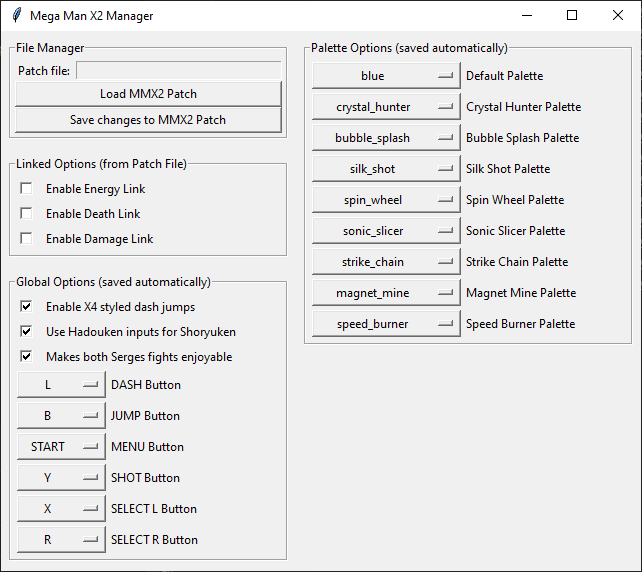Click the 'Spin Wheel Palette' label
Image resolution: width=642 pixels, height=572 pixels.
pos(515,200)
